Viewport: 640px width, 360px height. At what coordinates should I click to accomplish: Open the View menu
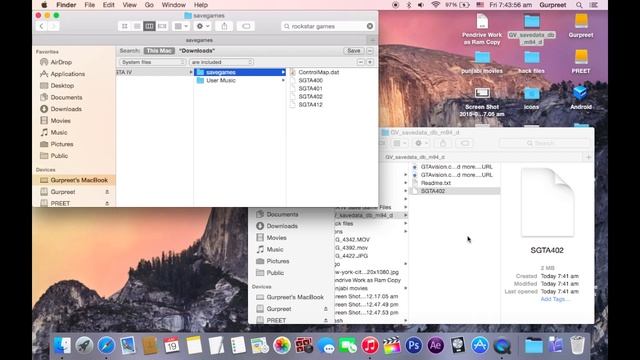tap(129, 5)
